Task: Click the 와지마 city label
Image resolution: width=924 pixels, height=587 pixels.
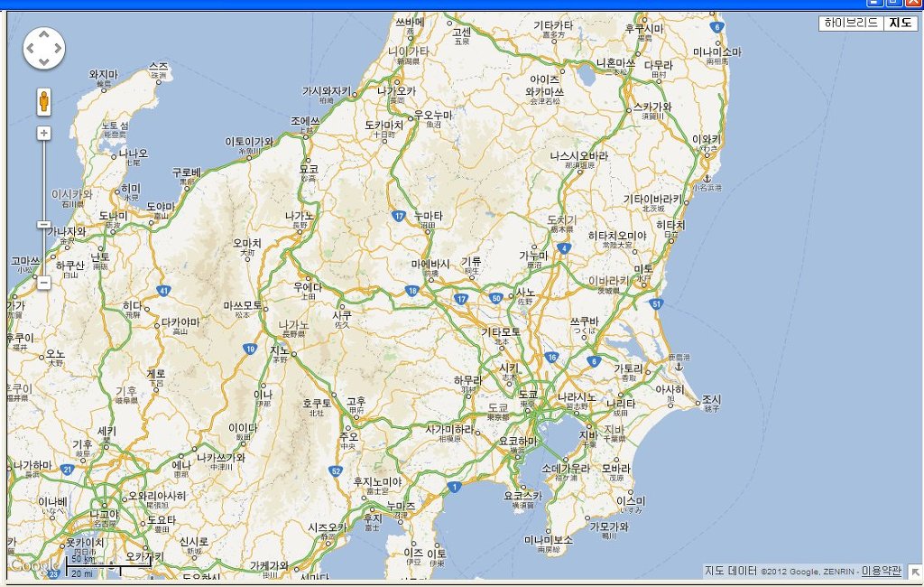Action: (x=104, y=75)
